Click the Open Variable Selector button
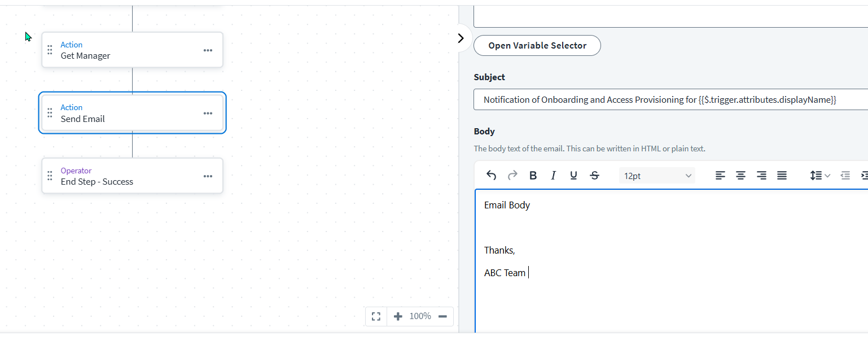 coord(537,46)
